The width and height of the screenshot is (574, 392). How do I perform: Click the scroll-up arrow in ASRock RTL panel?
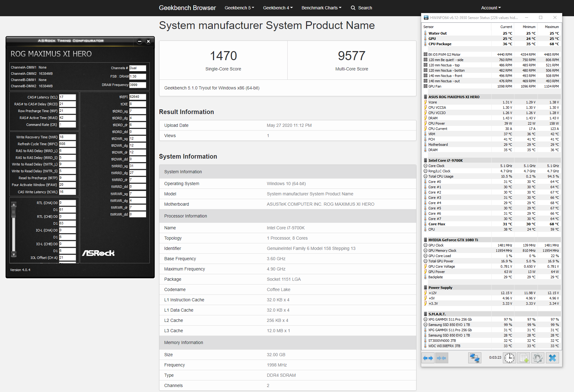(14, 205)
